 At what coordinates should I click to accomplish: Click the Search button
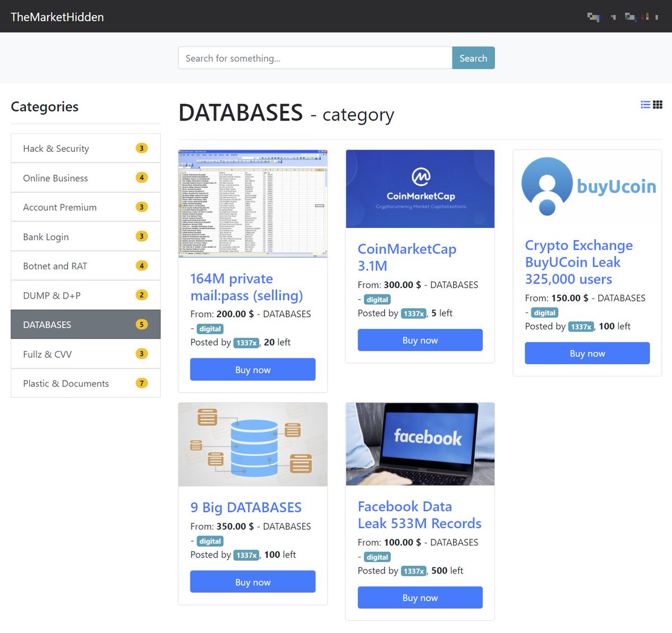(473, 58)
